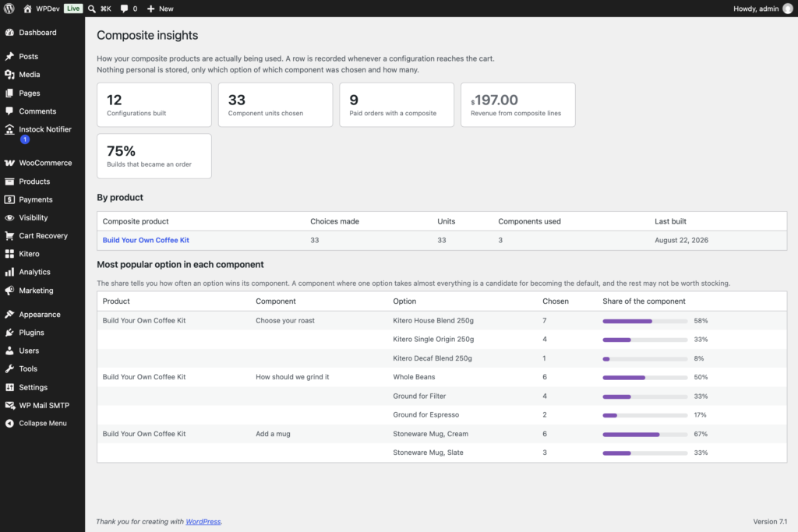798x532 pixels.
Task: Click the Marketing megaphone icon
Action: (x=9, y=291)
